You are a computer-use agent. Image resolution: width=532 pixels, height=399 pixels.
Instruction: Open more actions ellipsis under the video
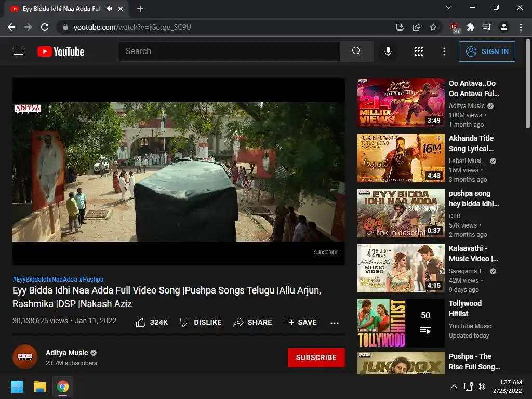(335, 323)
